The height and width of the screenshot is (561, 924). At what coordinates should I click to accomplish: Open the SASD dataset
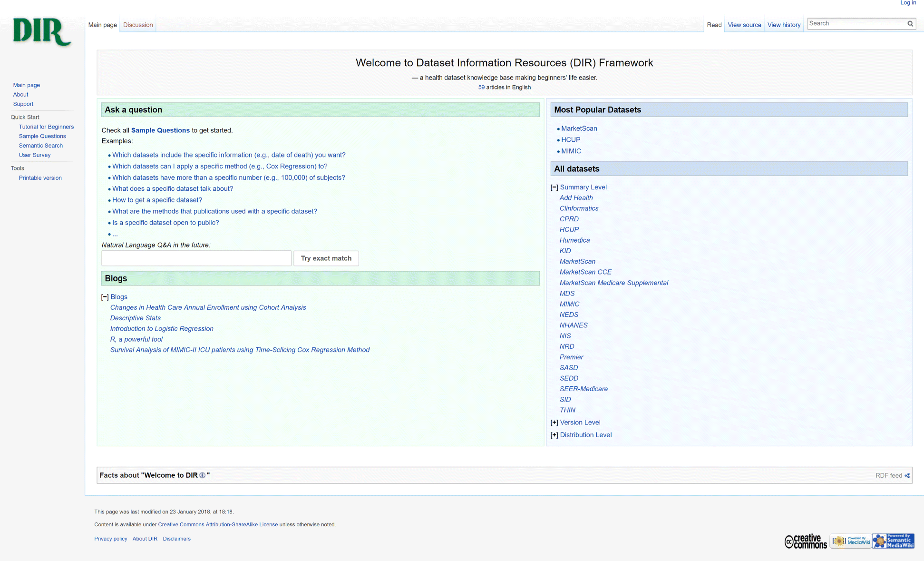click(x=569, y=368)
